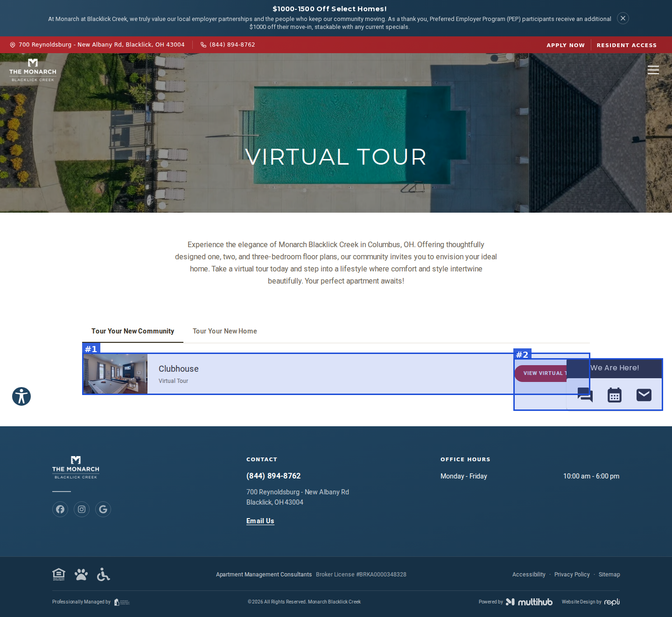Click the Equal Housing Opportunity icon

tap(59, 574)
